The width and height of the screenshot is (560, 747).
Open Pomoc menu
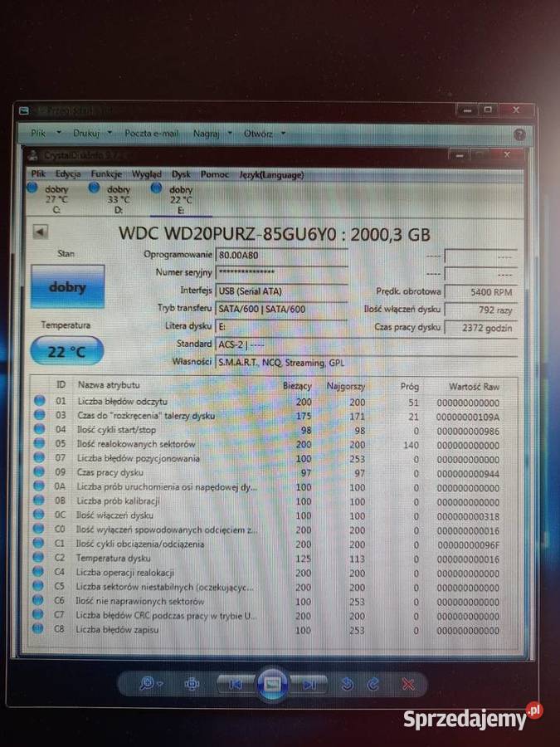(x=214, y=174)
